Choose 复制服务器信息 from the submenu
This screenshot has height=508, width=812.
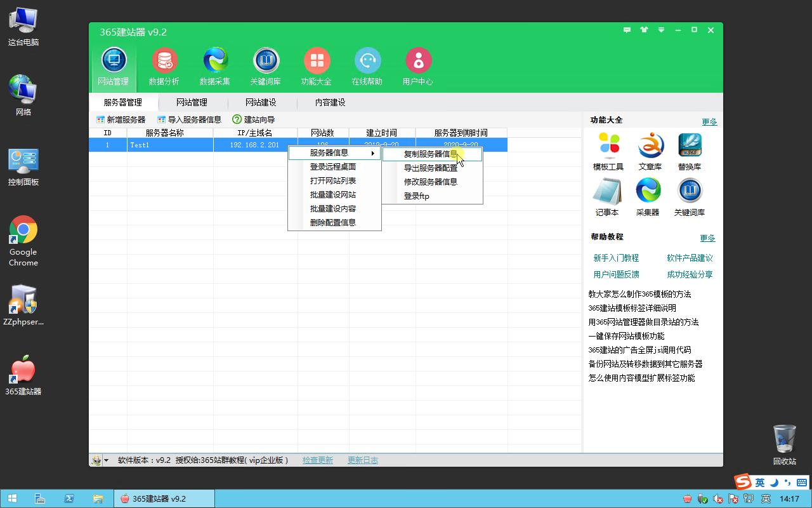tap(433, 154)
